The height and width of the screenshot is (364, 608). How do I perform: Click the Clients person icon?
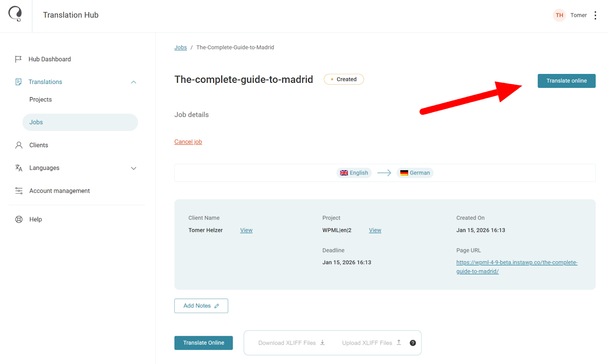pos(19,145)
